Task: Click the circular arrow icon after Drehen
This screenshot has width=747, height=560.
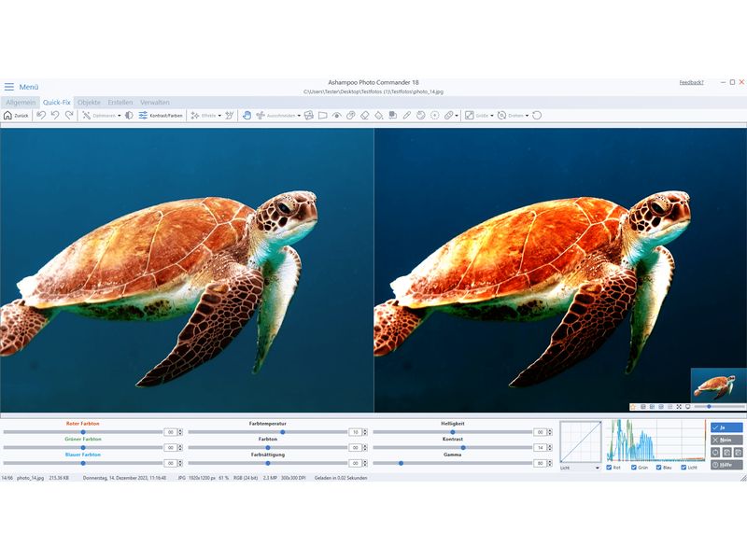Action: point(537,115)
